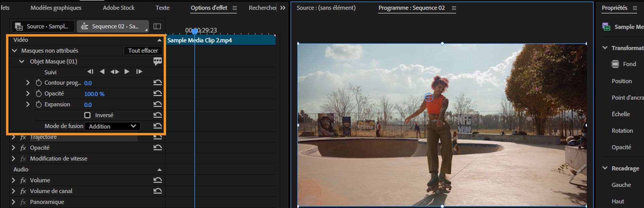Screen dimensions: 644x208
Task: Collapse the Transformation section in Propriétés
Action: click(x=605, y=48)
